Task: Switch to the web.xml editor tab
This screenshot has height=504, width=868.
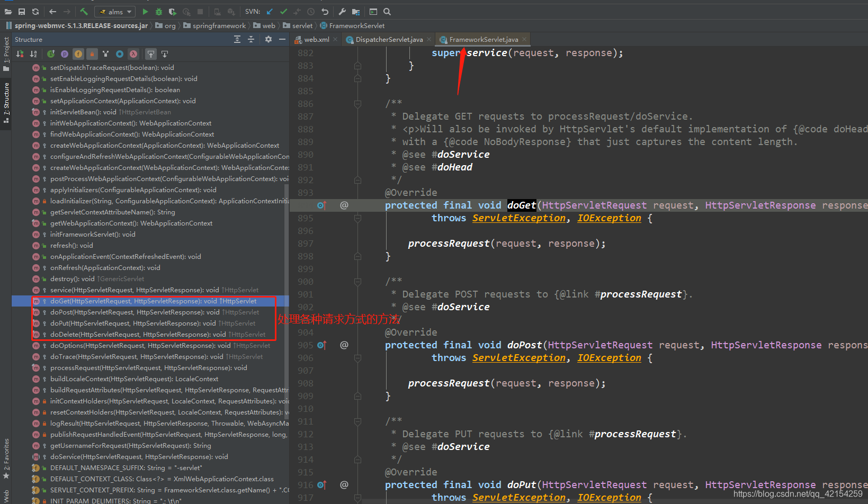Action: 316,40
